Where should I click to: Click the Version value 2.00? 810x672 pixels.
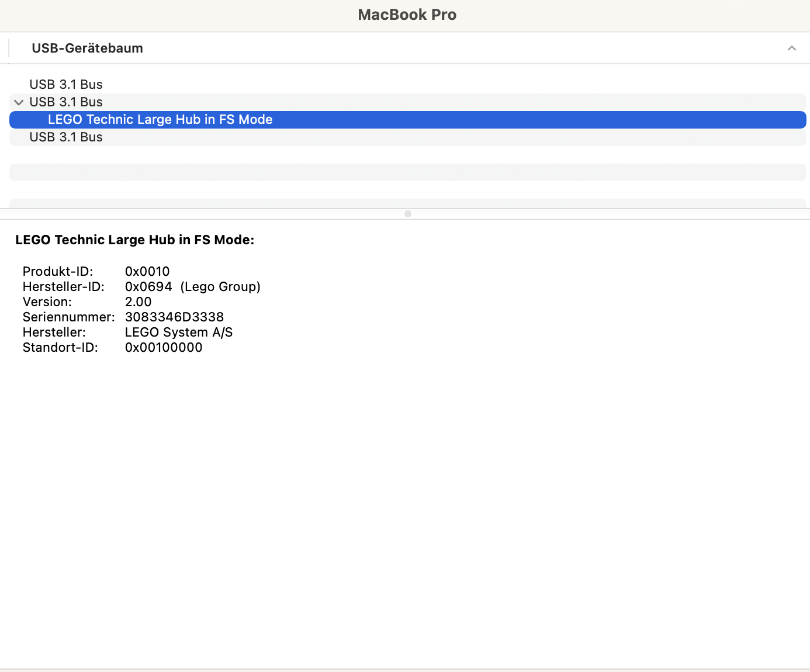click(138, 302)
